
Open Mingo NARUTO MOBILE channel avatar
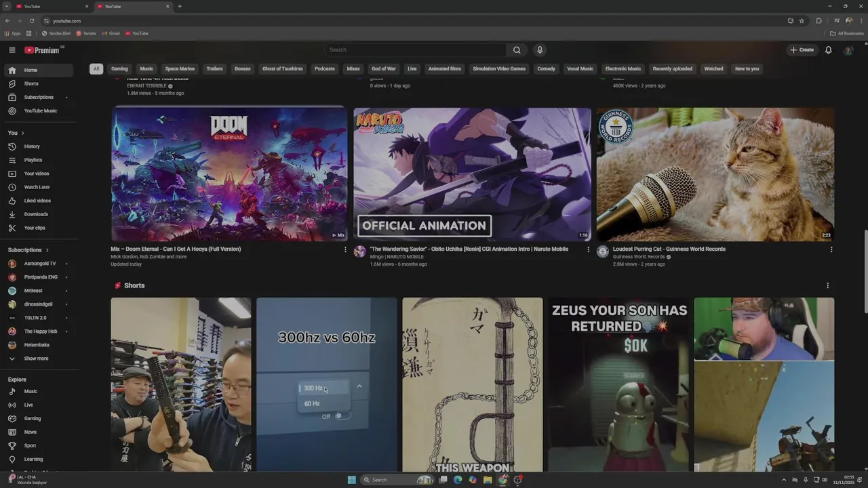[x=359, y=251]
